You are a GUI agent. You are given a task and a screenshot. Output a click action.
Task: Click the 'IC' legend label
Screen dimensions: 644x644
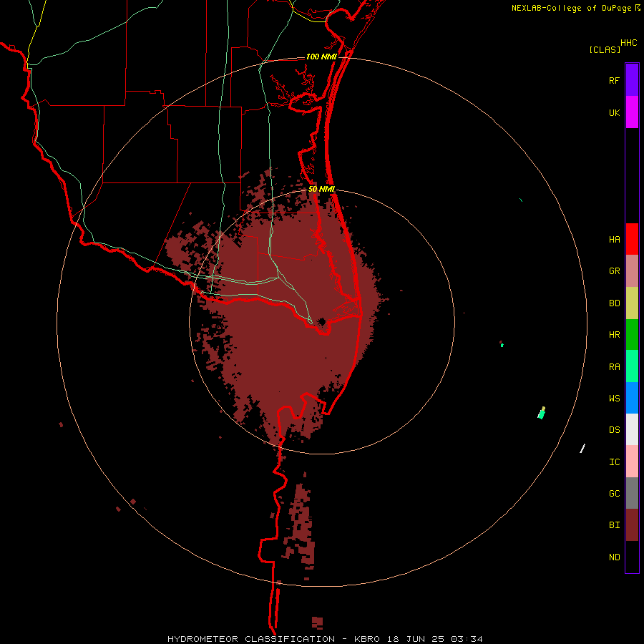[x=614, y=462]
